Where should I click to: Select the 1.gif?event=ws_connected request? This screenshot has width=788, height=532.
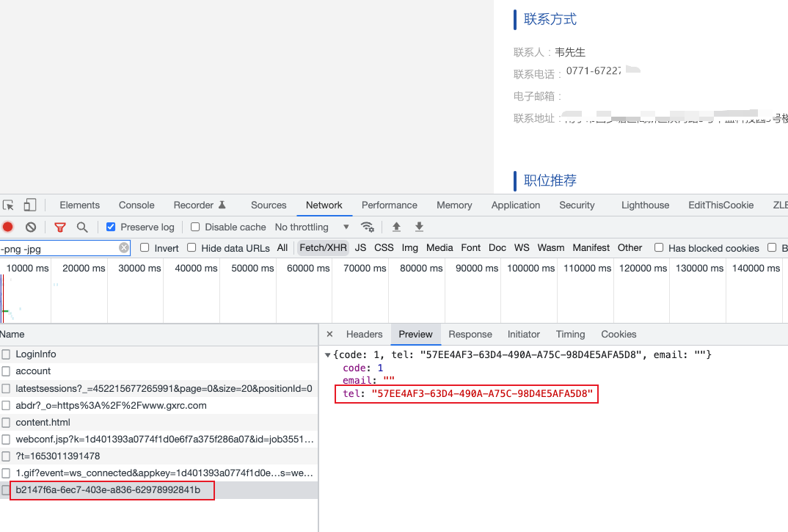coord(158,473)
